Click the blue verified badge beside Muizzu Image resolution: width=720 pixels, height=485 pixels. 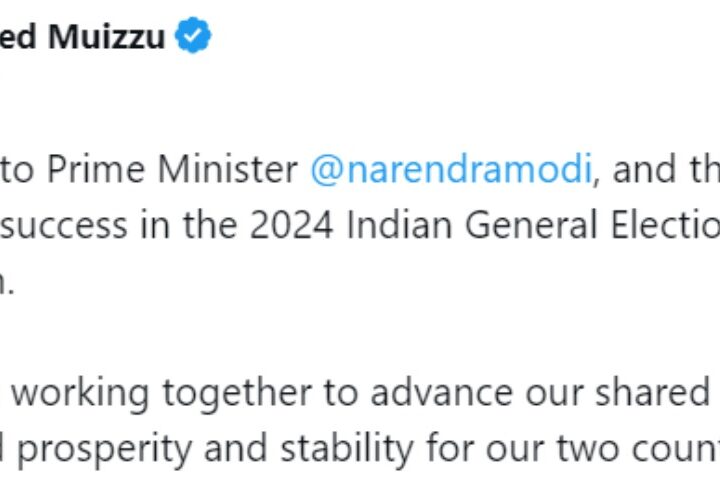(x=192, y=37)
